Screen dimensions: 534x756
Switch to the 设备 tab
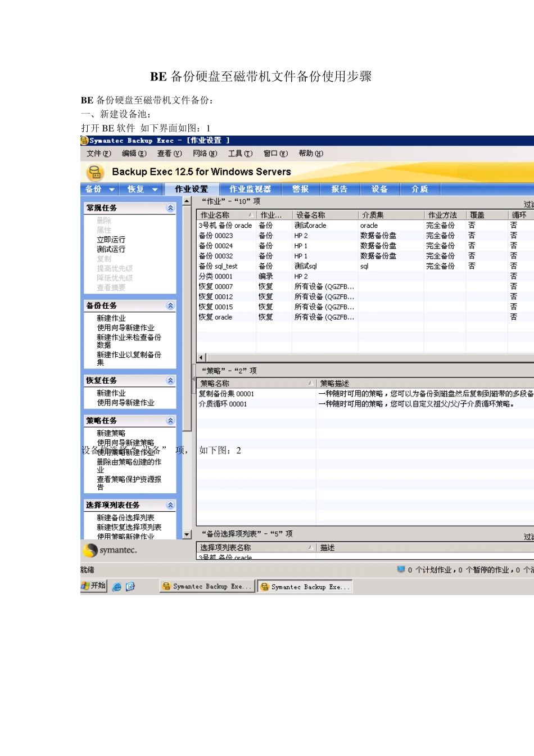(x=379, y=190)
